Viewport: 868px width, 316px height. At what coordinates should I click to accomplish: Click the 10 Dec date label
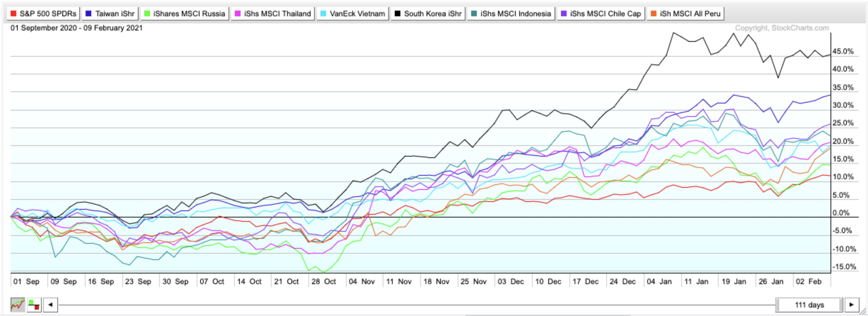coord(548,282)
